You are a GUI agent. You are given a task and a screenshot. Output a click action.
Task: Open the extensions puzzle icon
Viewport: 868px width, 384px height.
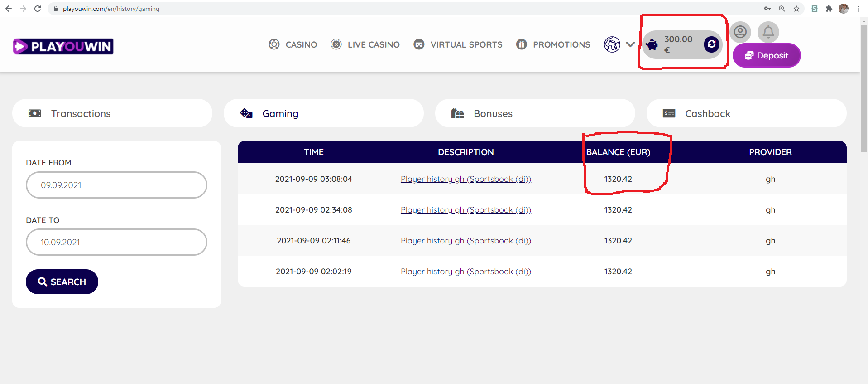(829, 9)
